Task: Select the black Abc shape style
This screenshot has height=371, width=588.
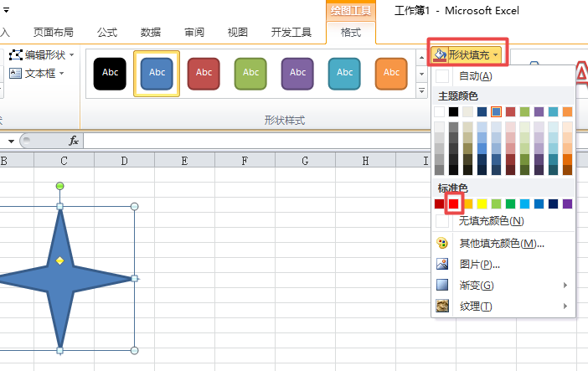Action: click(x=111, y=73)
